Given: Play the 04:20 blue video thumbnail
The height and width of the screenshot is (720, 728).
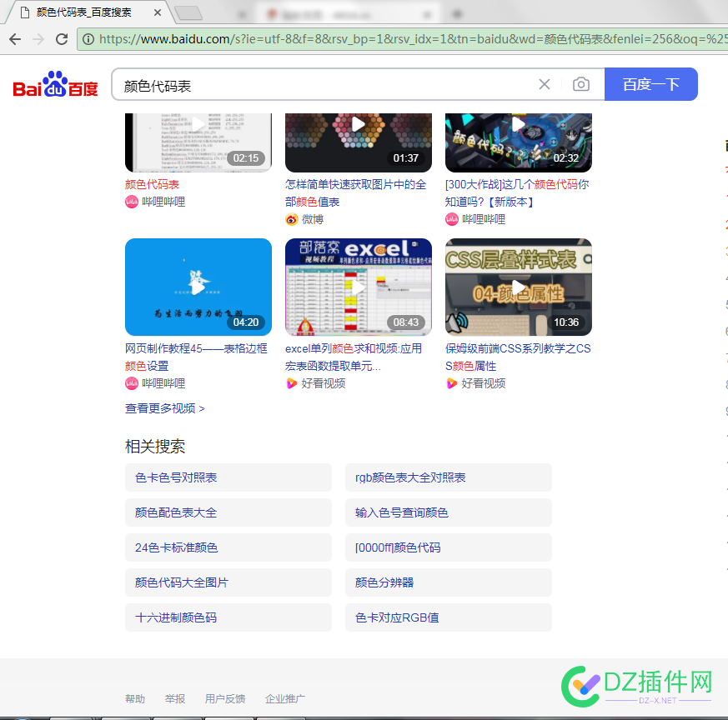Looking at the screenshot, I should [198, 287].
